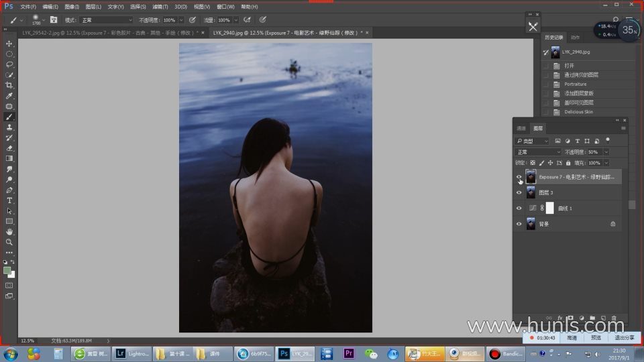Click the delete layer trash icon
The image size is (644, 362).
[614, 318]
